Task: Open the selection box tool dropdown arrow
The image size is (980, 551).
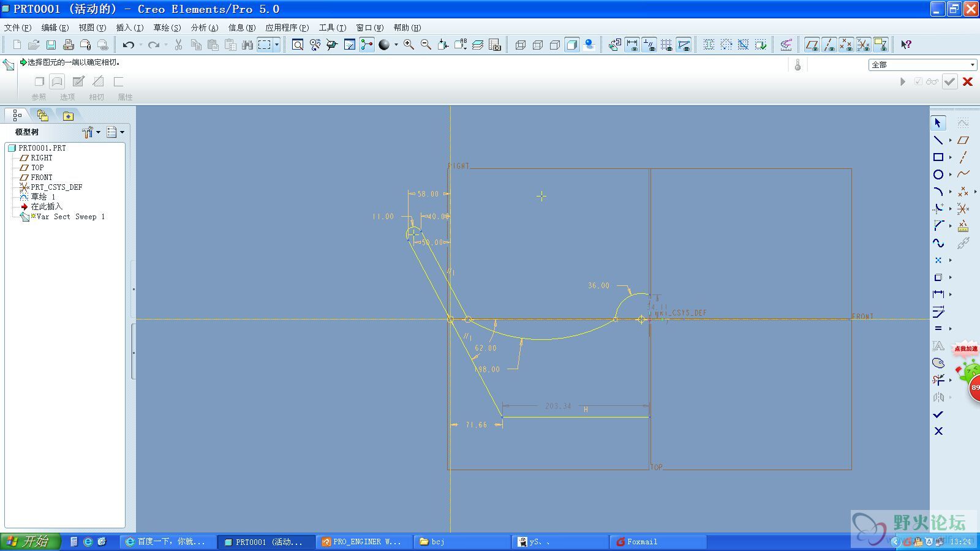Action: (x=277, y=45)
